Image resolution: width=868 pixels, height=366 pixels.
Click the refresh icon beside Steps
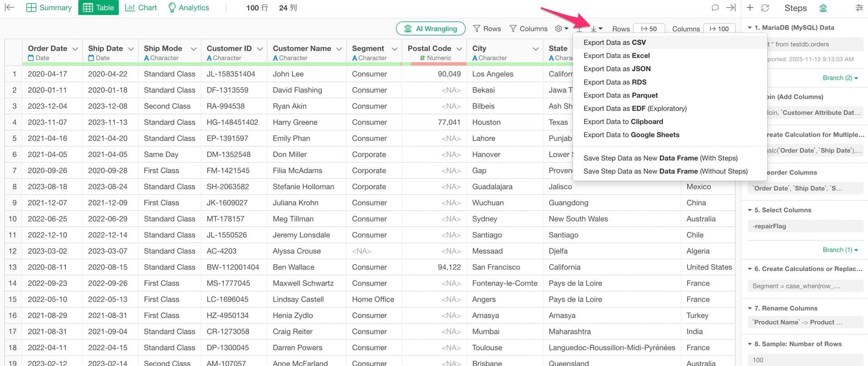pyautogui.click(x=765, y=8)
